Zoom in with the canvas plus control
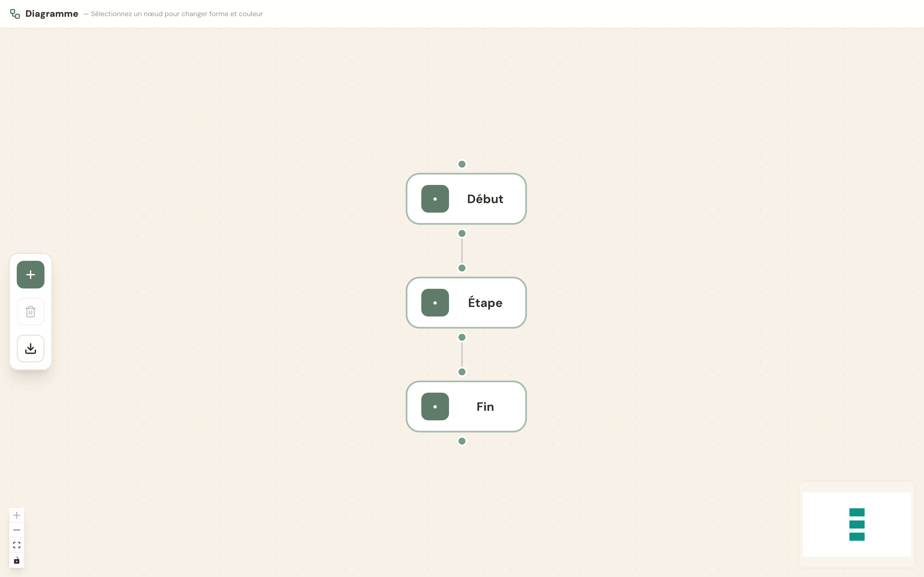 [x=17, y=515]
